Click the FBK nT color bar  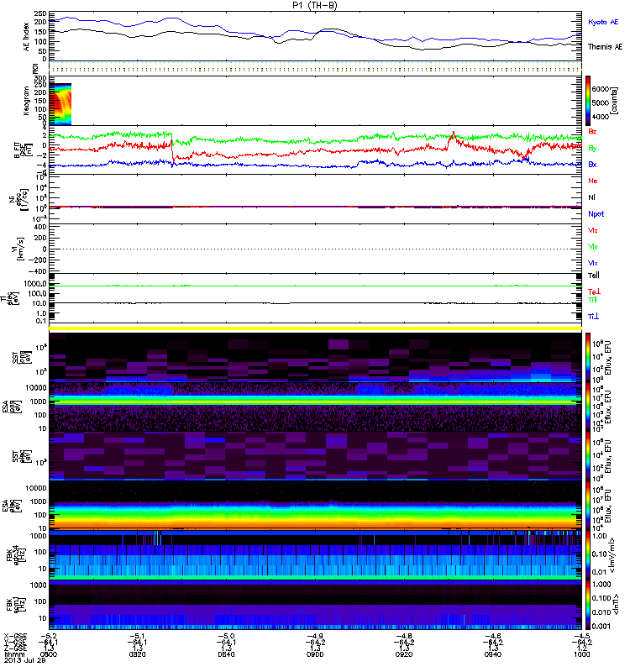[x=588, y=604]
